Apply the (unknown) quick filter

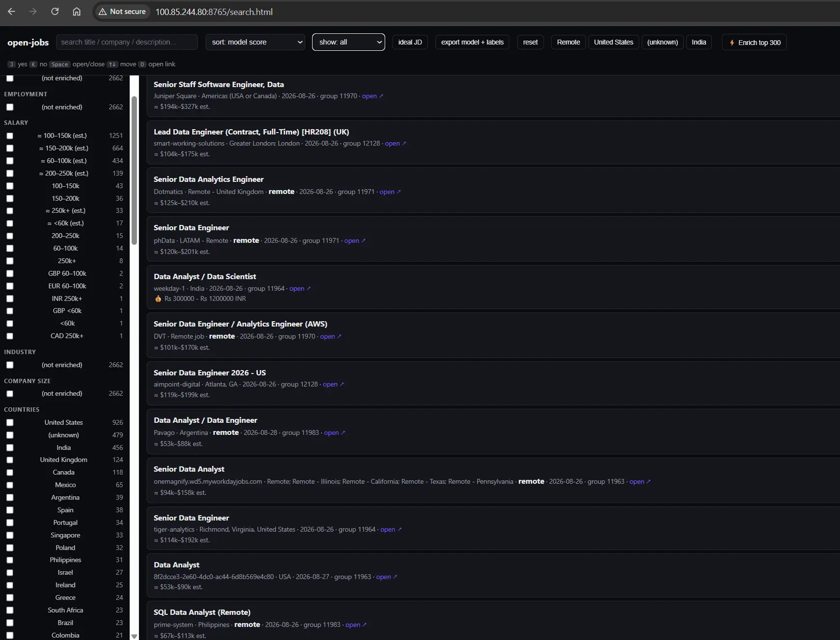pos(662,42)
